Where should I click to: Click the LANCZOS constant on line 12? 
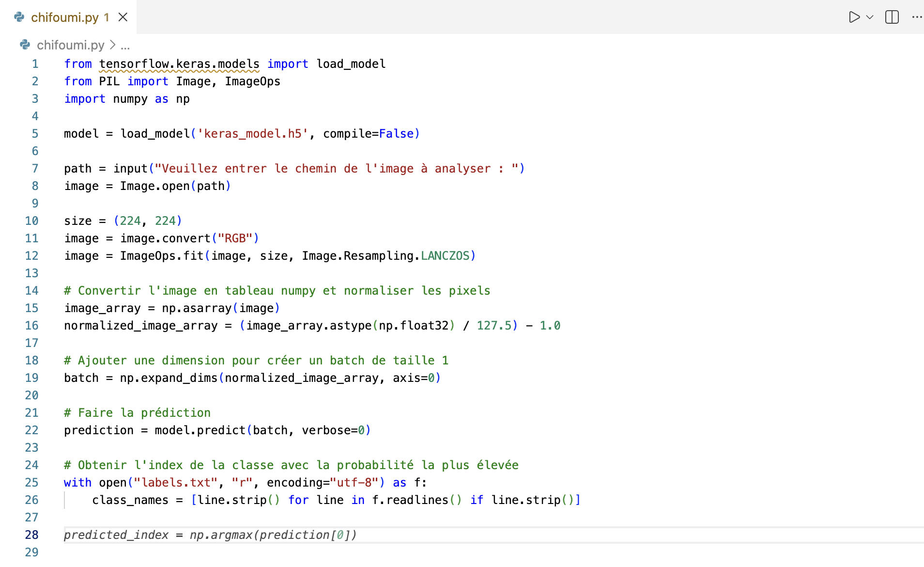[x=445, y=256]
